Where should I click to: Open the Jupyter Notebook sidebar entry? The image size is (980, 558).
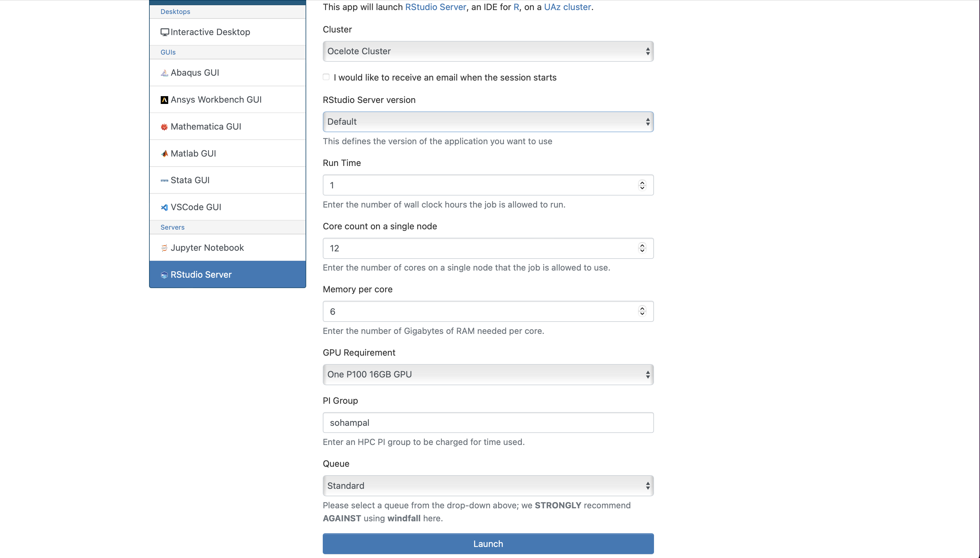coord(207,247)
